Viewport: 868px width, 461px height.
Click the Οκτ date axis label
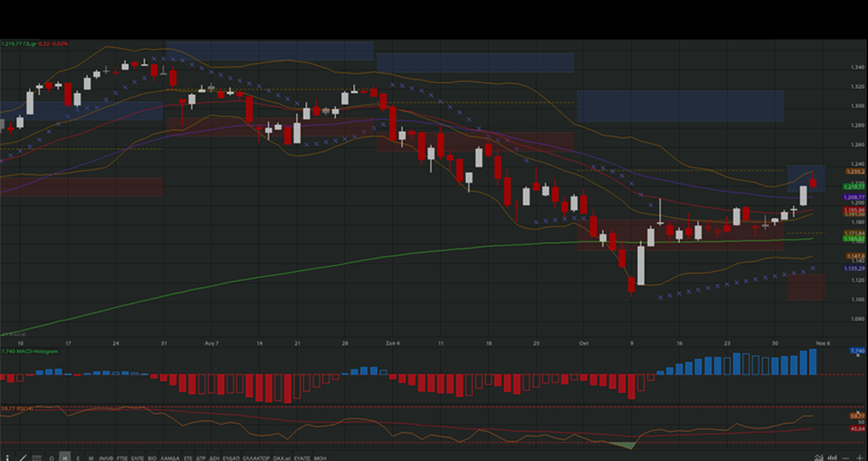[583, 343]
